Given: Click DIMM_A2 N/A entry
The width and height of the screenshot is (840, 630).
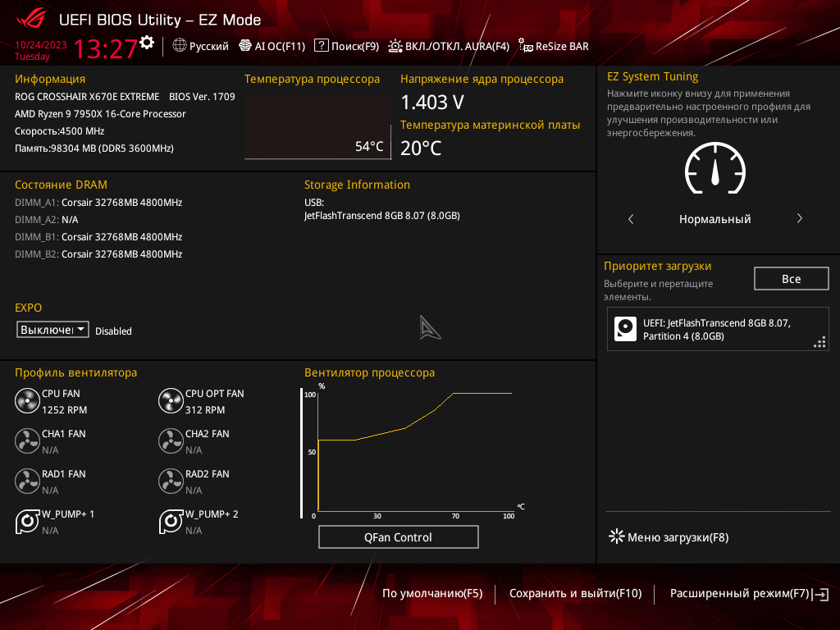Looking at the screenshot, I should coord(47,220).
